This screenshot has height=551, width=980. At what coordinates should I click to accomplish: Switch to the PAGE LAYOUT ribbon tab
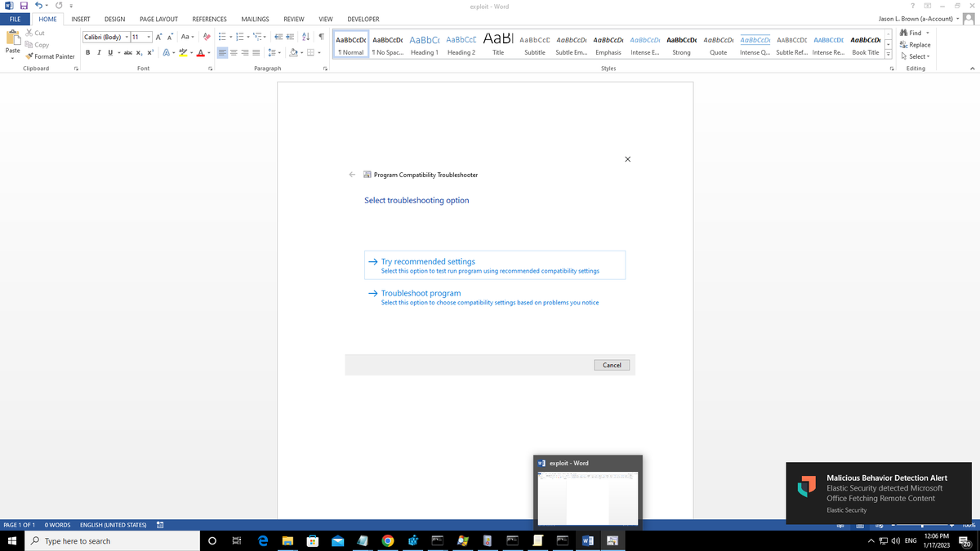pyautogui.click(x=158, y=19)
